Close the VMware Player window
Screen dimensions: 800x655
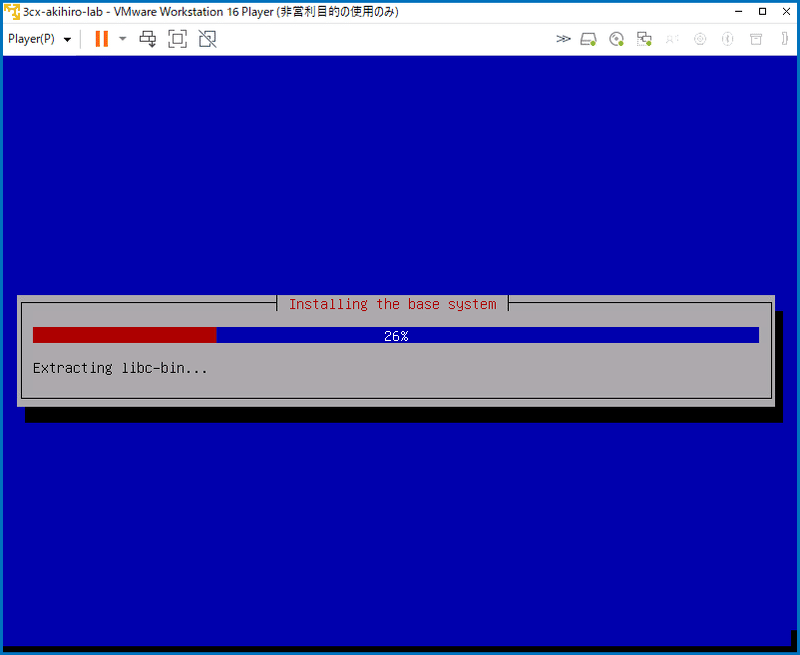(x=786, y=11)
